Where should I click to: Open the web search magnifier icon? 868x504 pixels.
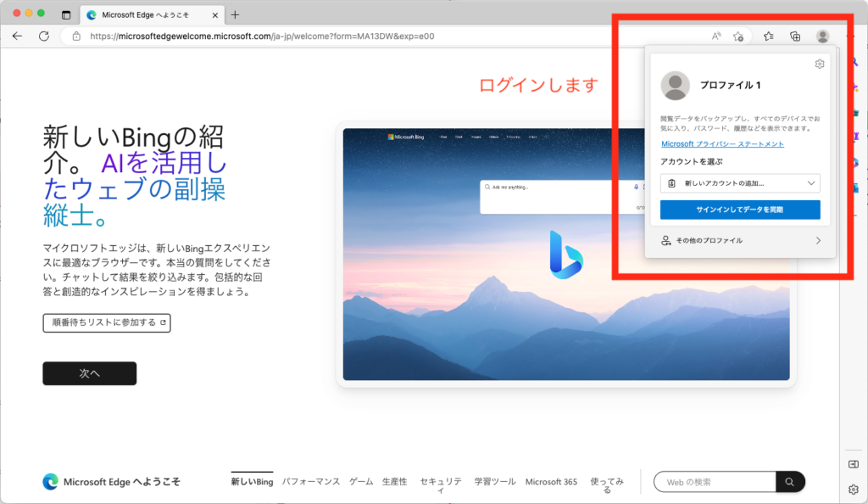pyautogui.click(x=790, y=481)
